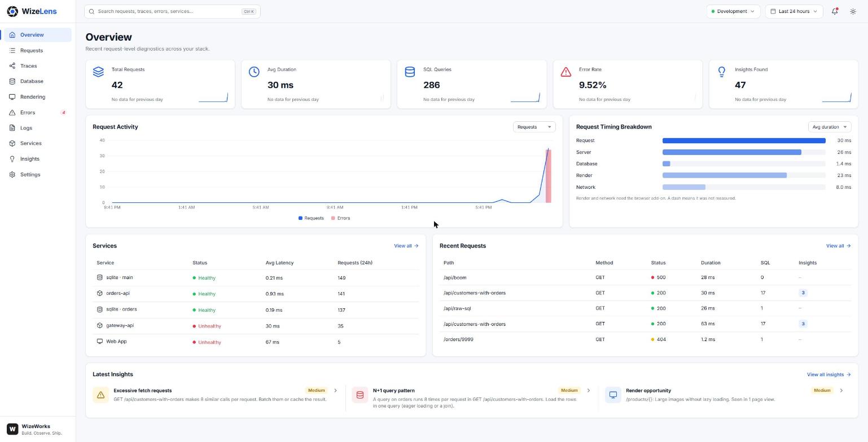Viewport: 868px width, 442px height.
Task: Click the Avg Duration clock icon
Action: coord(254,72)
